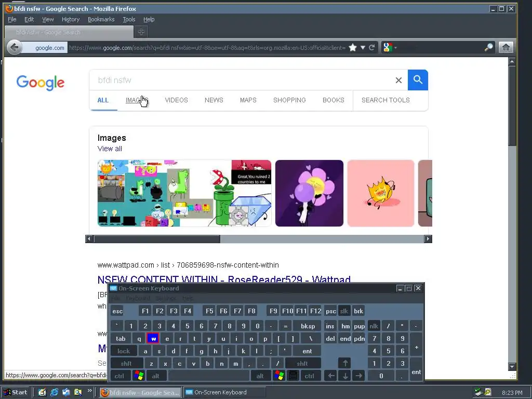Open the search engine selector dropdown
This screenshot has width=532, height=399.
[x=390, y=47]
